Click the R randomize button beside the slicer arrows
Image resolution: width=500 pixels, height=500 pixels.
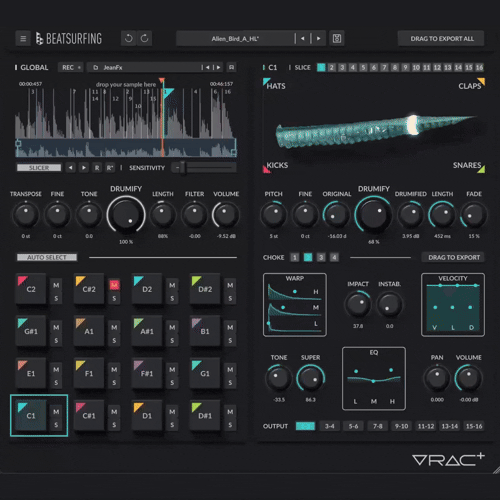(x=97, y=168)
